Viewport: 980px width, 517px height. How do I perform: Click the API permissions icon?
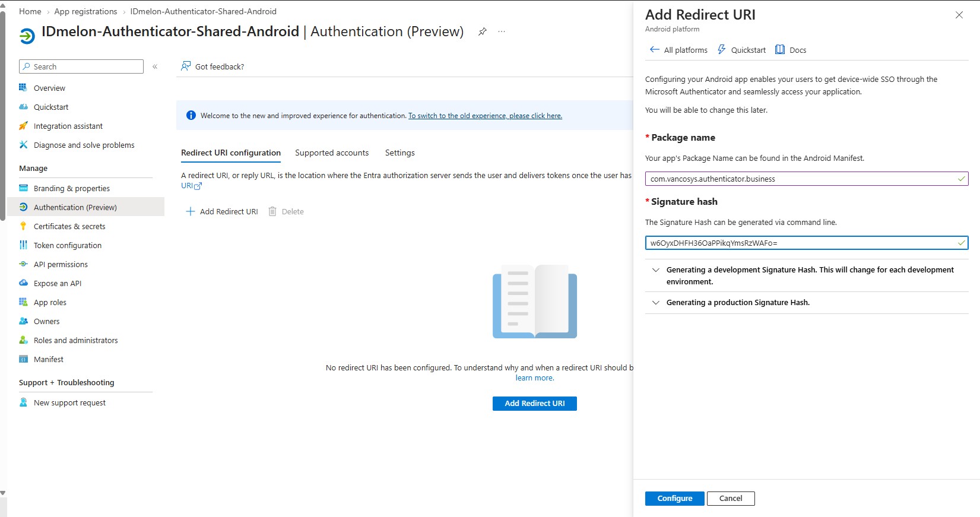(23, 264)
